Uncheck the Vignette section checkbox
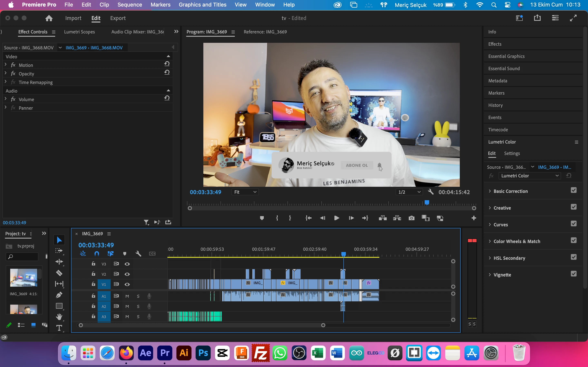This screenshot has width=588, height=367. click(x=574, y=274)
